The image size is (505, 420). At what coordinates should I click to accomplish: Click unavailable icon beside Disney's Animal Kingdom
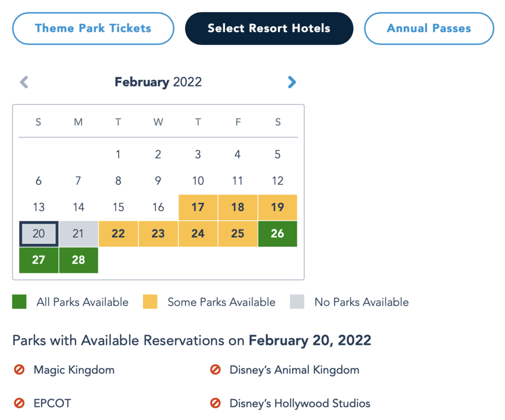pos(215,369)
